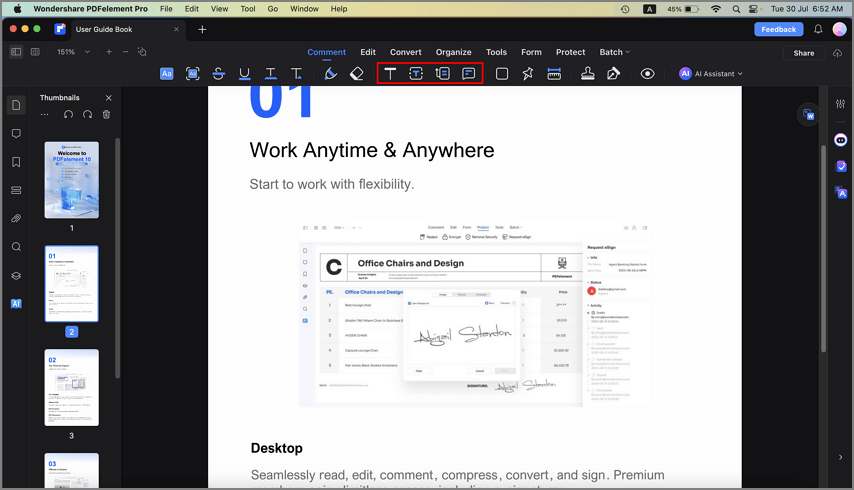Image resolution: width=854 pixels, height=490 pixels.
Task: Close the User Guide Book tab
Action: tap(176, 29)
